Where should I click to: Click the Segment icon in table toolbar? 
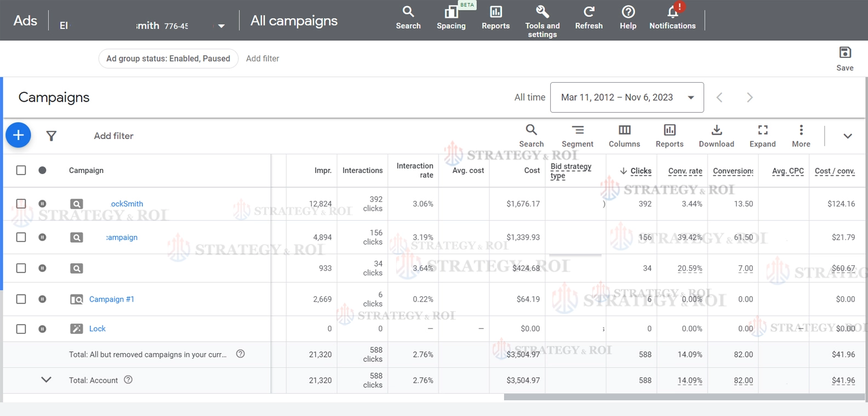click(x=578, y=130)
